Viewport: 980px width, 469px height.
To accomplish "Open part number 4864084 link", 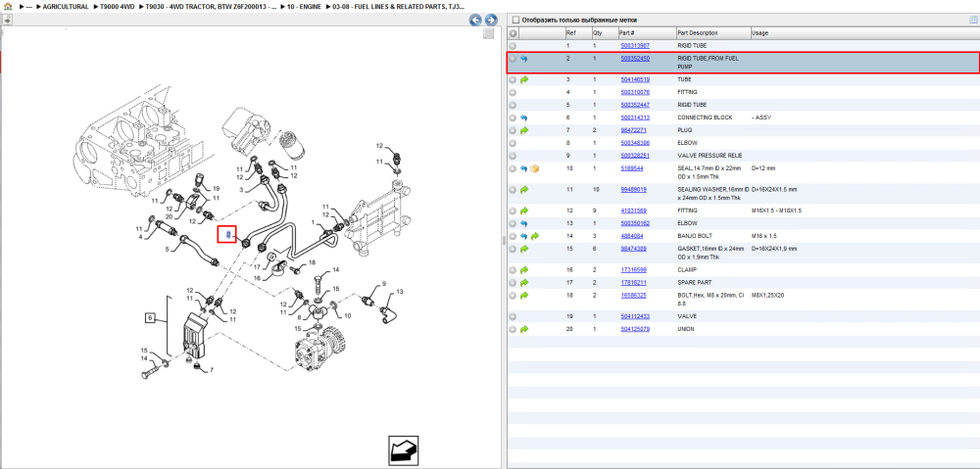I will click(x=631, y=236).
